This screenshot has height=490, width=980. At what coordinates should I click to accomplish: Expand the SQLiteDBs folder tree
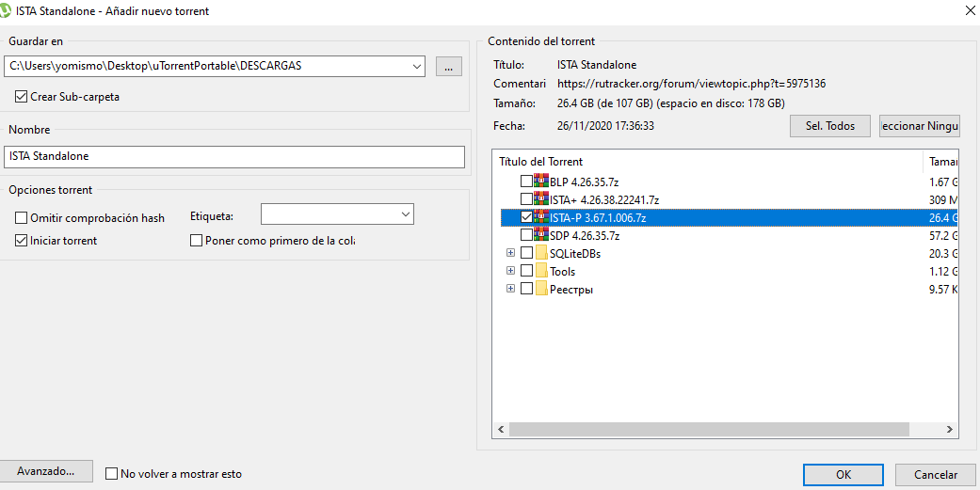510,253
